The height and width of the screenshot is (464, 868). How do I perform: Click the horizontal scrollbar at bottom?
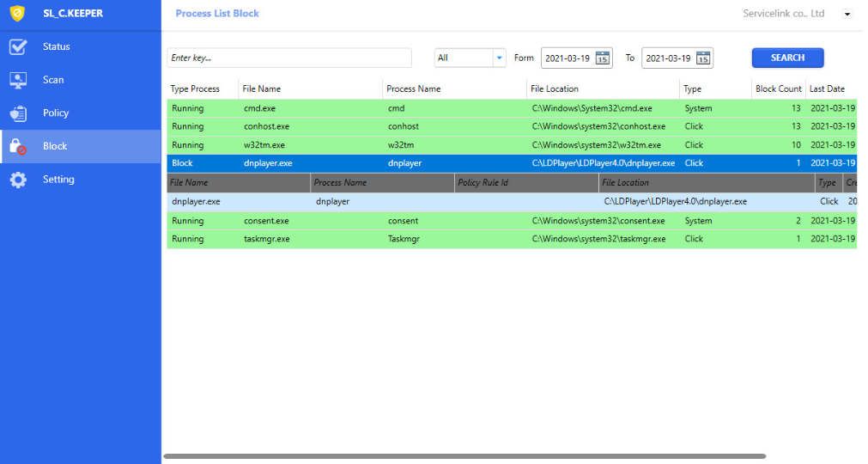(464, 456)
